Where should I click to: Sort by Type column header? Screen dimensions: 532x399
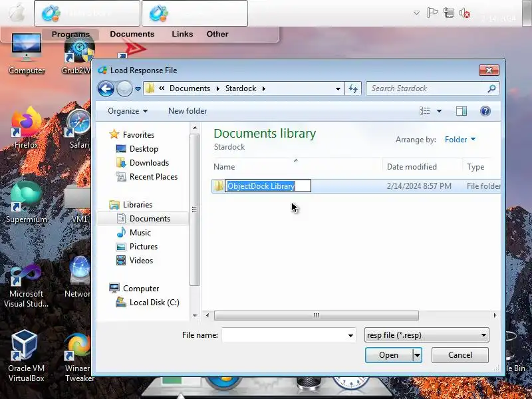475,167
